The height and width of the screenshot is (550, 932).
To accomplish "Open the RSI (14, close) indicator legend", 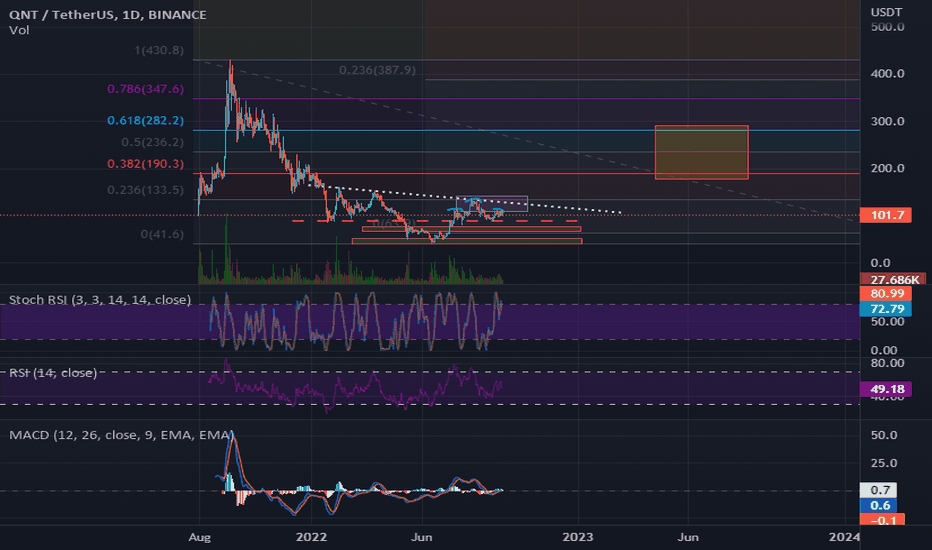I will click(x=53, y=373).
